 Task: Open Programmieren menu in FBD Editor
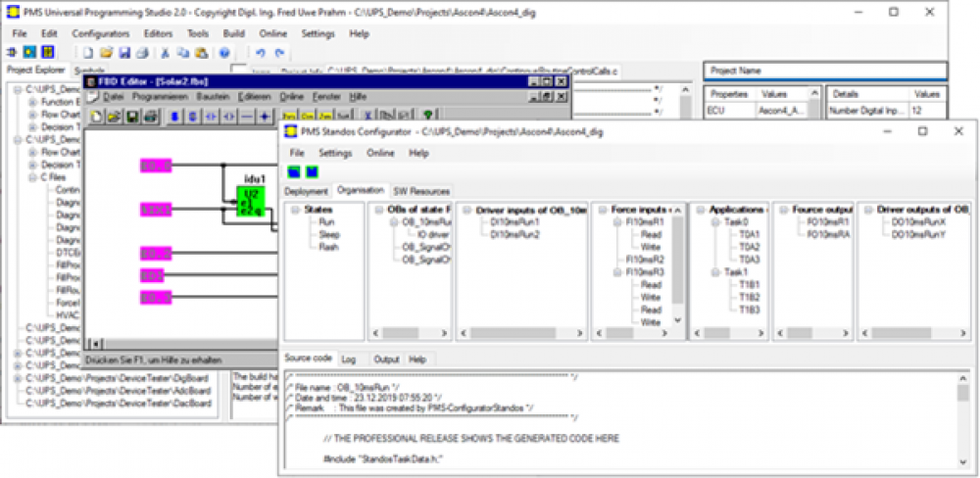[x=161, y=97]
